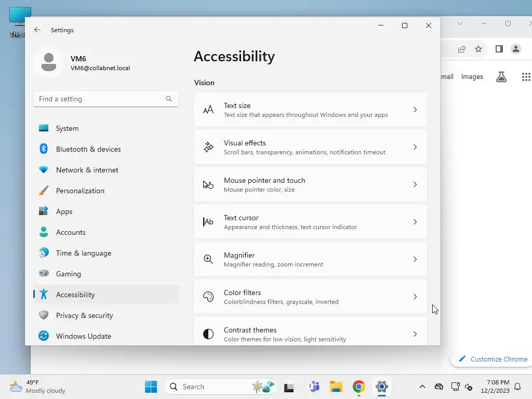Open Bluetooth & devices settings
This screenshot has height=399, width=532.
coord(106,149)
